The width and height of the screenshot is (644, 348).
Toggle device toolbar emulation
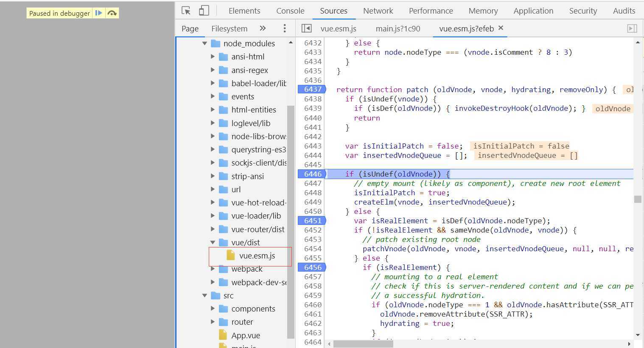click(204, 11)
